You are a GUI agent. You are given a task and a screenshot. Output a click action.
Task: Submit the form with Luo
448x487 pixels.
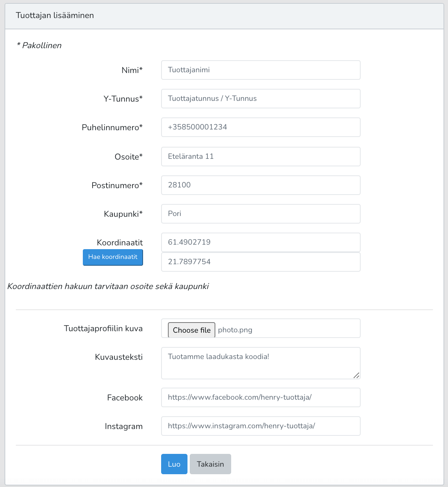click(174, 464)
